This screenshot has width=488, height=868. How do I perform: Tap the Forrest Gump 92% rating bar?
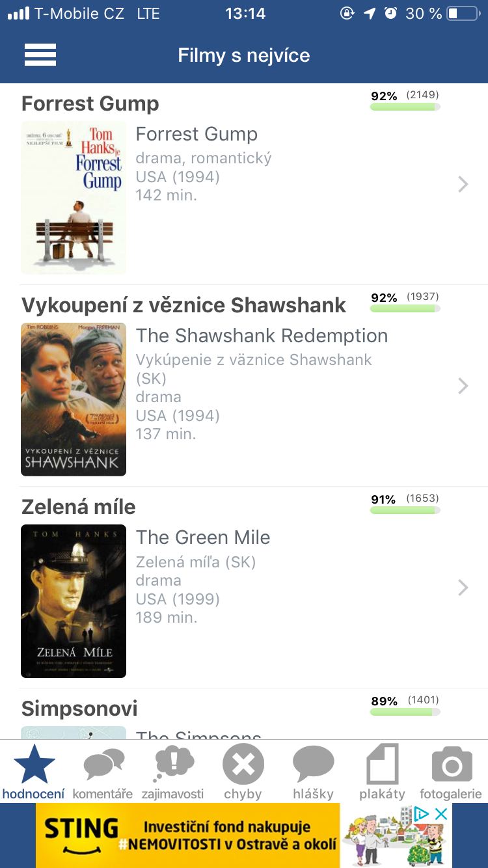tap(405, 106)
